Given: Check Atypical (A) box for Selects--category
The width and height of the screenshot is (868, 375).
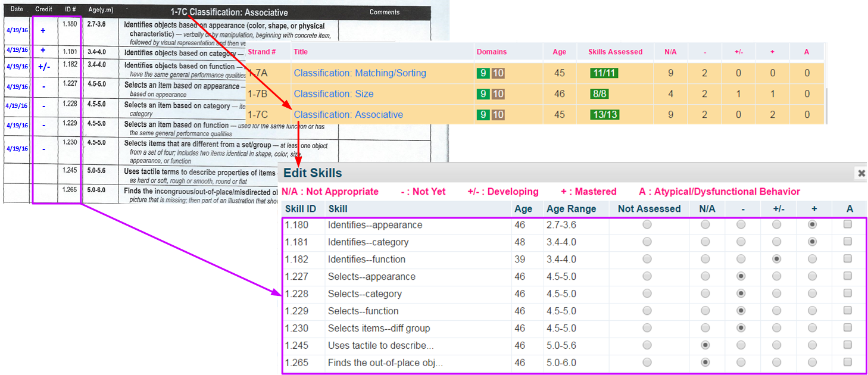Looking at the screenshot, I should [x=848, y=293].
